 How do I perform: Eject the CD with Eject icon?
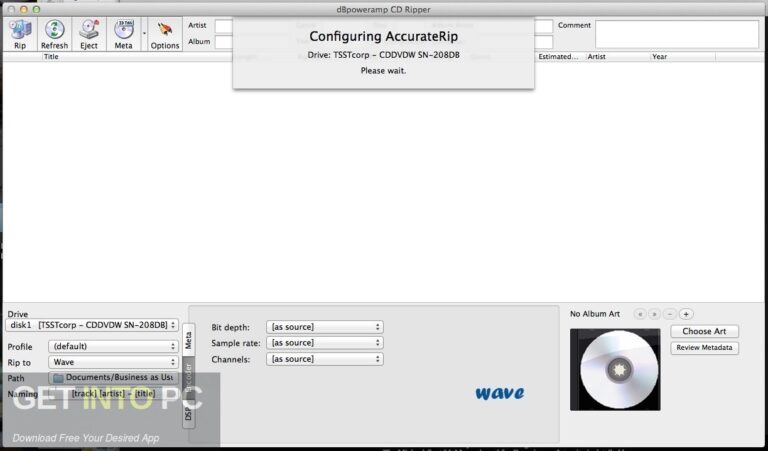click(x=89, y=34)
